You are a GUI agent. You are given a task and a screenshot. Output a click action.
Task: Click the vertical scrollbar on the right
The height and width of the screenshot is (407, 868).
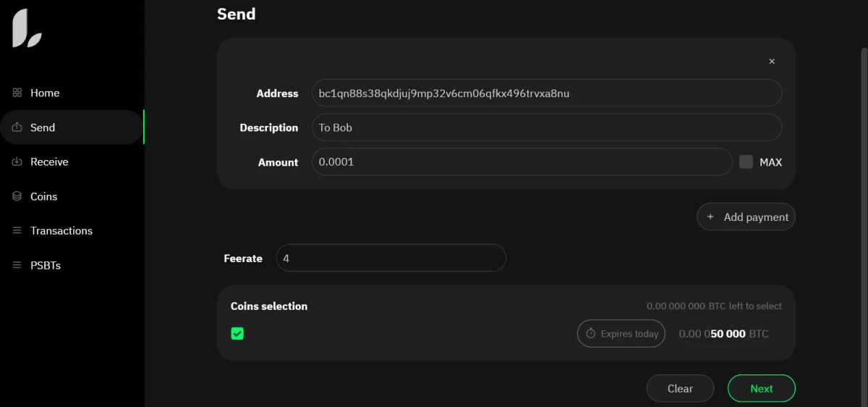tap(864, 217)
